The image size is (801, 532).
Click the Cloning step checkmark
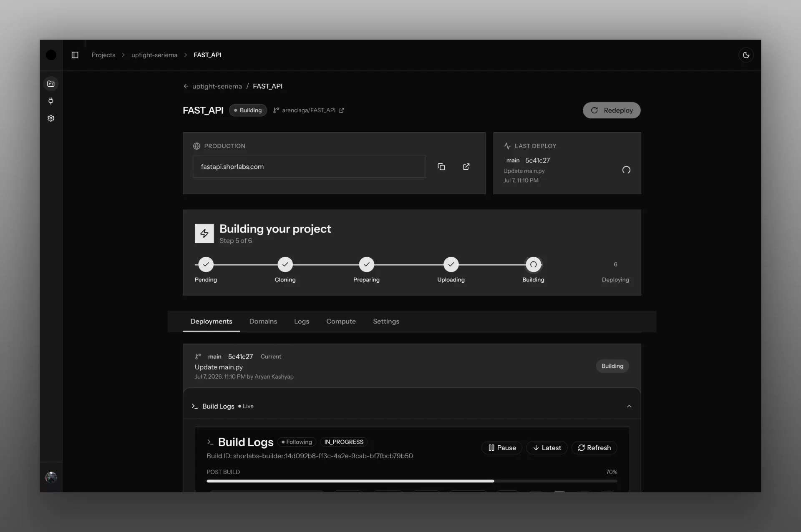(x=285, y=264)
